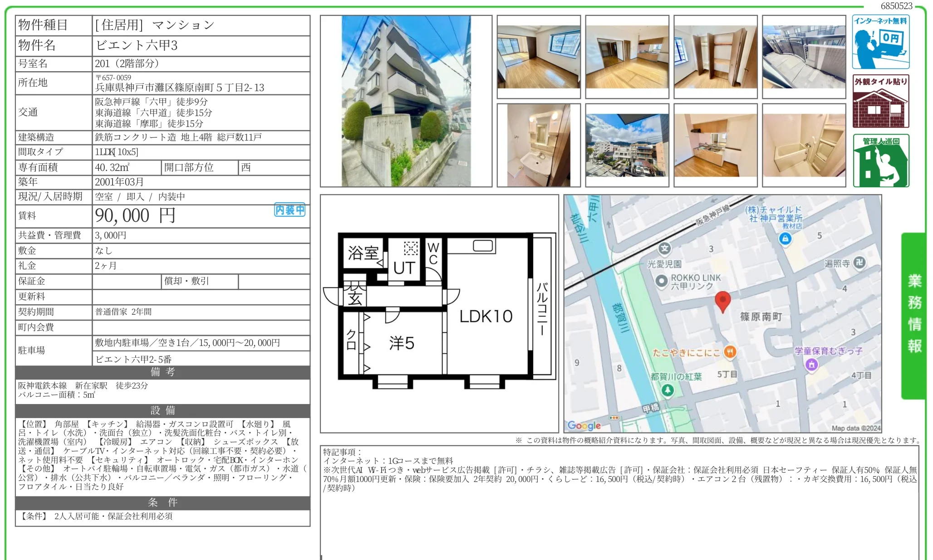Open the main building exterior photo
Viewport: 933px width, 560px height.
(406, 101)
